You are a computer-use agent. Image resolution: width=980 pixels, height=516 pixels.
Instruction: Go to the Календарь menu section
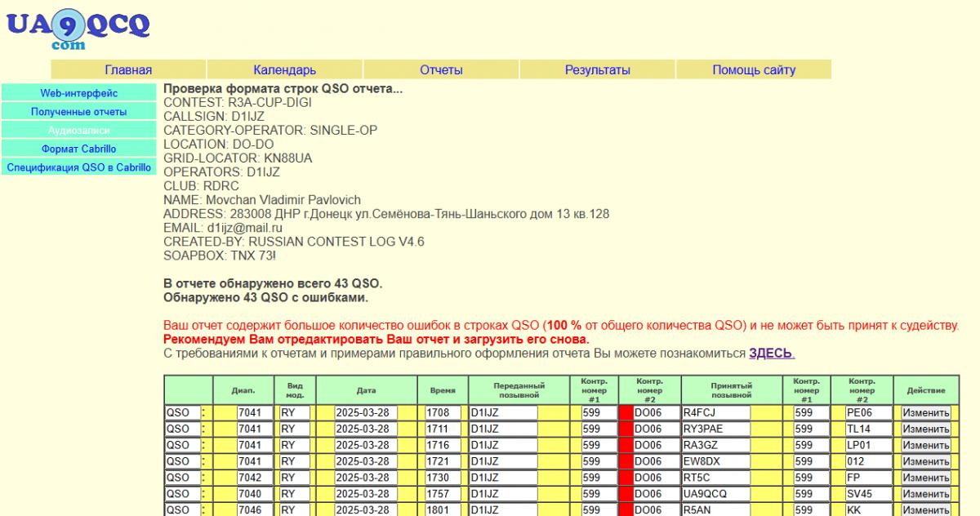click(x=284, y=70)
